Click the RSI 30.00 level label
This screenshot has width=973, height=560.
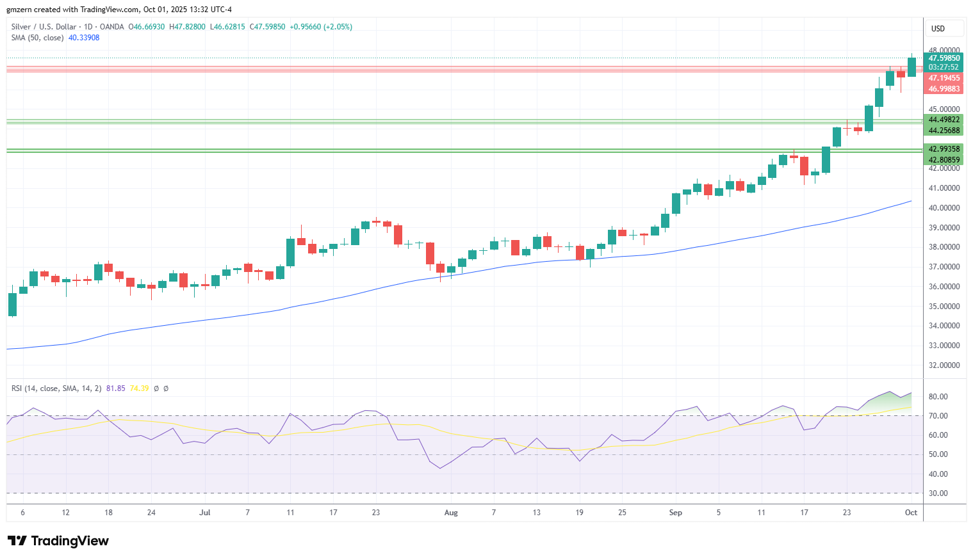pyautogui.click(x=938, y=493)
